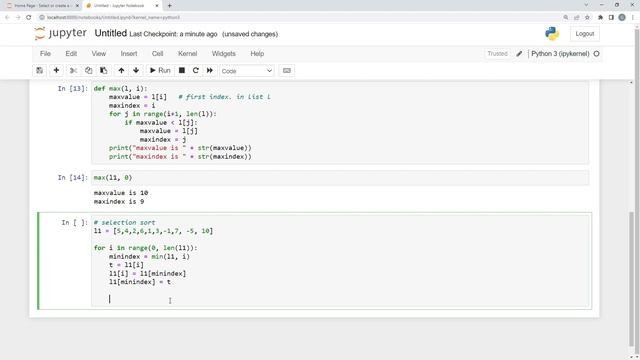Click the pencil edit mode icon
The height and width of the screenshot is (360, 640).
pos(519,53)
